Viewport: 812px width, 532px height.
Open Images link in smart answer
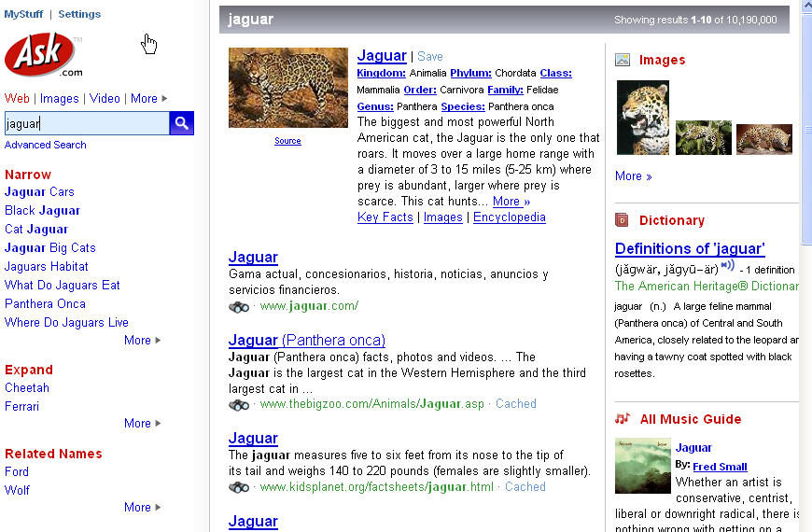click(442, 217)
